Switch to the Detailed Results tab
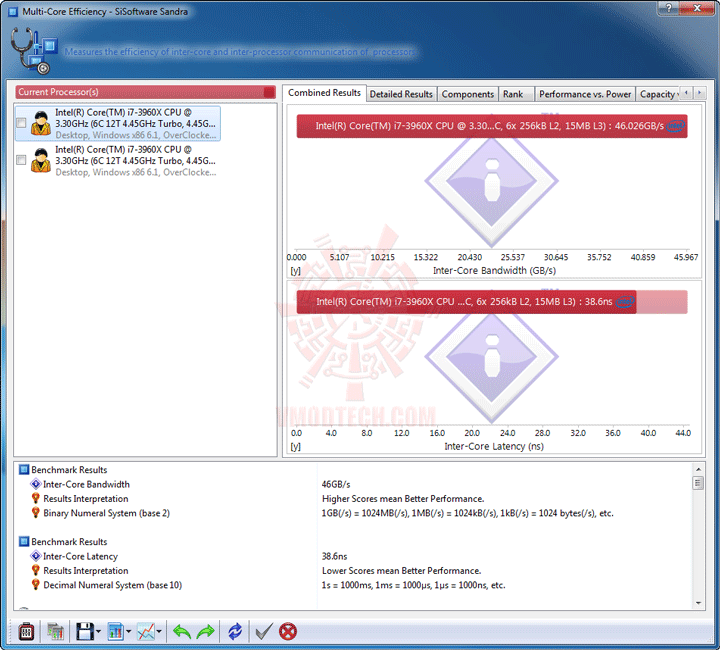Screen dimensions: 720x650 click(x=401, y=94)
